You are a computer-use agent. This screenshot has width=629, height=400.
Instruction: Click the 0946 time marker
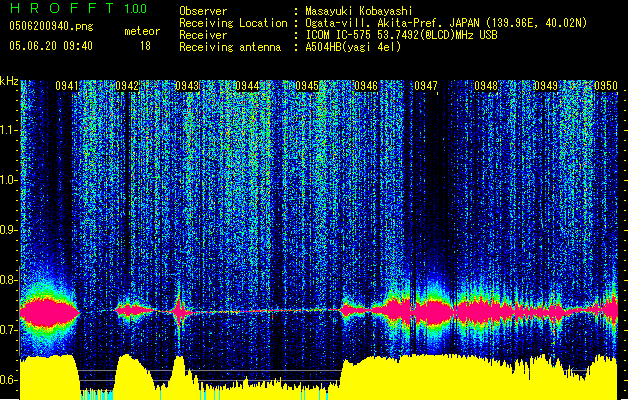(366, 86)
